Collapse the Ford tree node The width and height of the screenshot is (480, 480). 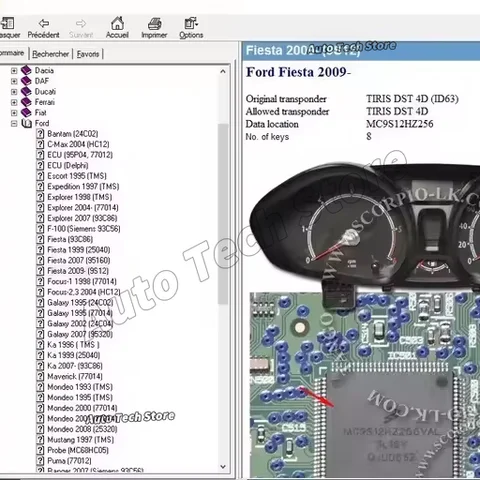pyautogui.click(x=14, y=123)
